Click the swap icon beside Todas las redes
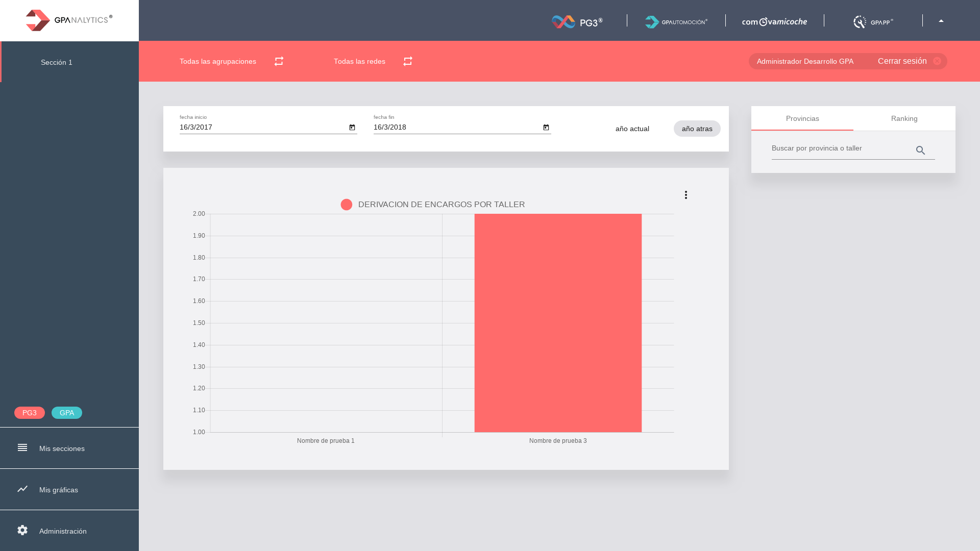The width and height of the screenshot is (980, 551). [407, 61]
